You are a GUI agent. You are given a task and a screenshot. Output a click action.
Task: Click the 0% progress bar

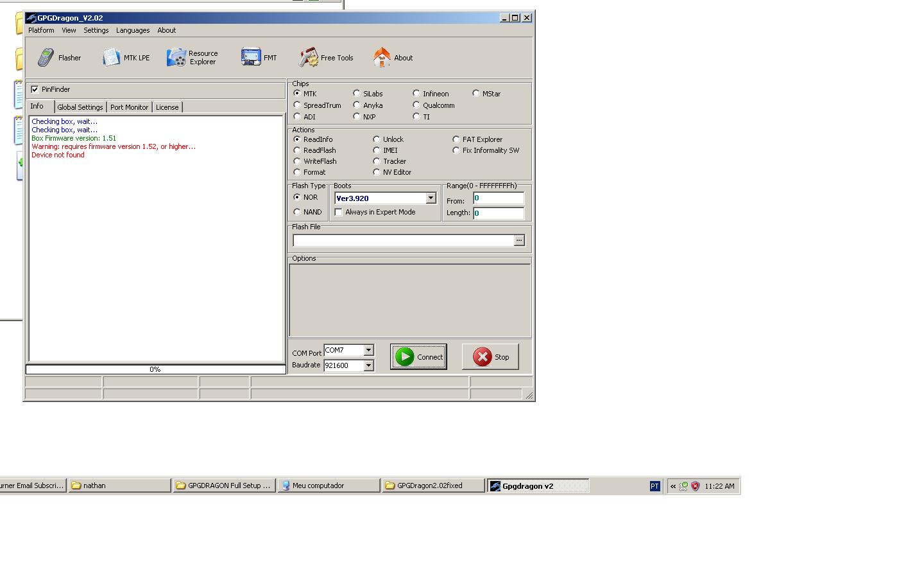pos(155,369)
